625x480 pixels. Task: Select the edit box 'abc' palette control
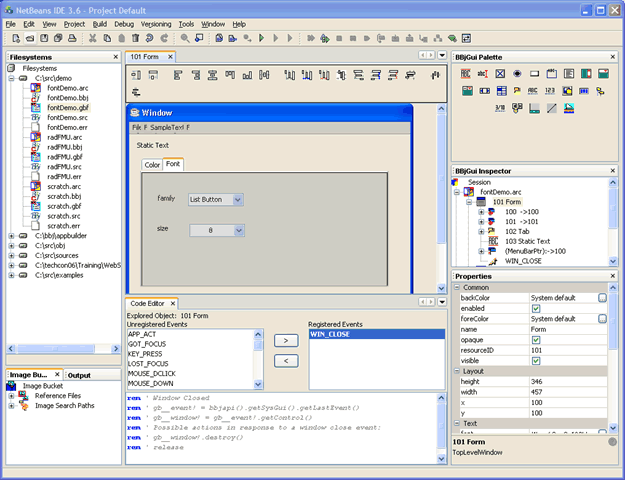483,74
